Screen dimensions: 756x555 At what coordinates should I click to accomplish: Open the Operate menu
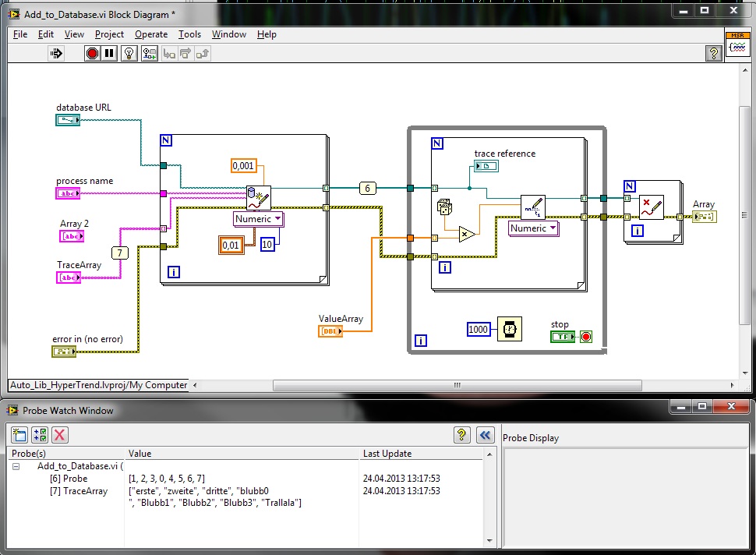click(150, 34)
